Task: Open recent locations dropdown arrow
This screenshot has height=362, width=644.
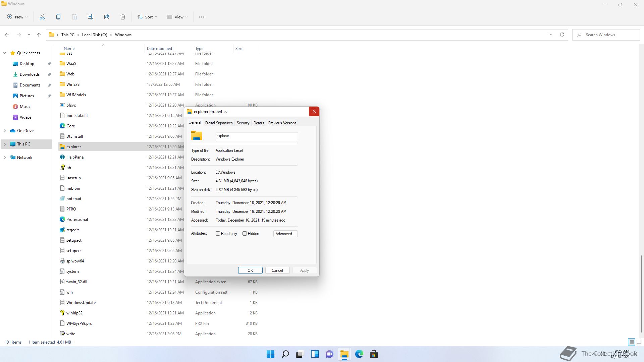Action: point(29,35)
